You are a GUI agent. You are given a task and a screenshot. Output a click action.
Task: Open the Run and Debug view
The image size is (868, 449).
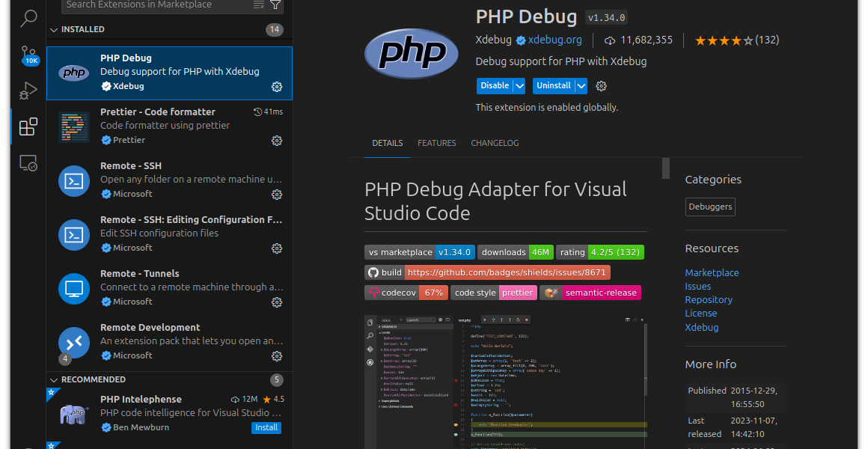coord(28,91)
